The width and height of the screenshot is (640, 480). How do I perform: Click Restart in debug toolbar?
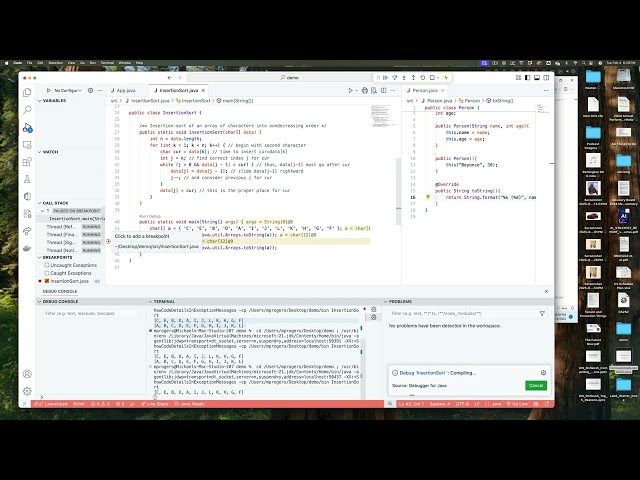423,78
